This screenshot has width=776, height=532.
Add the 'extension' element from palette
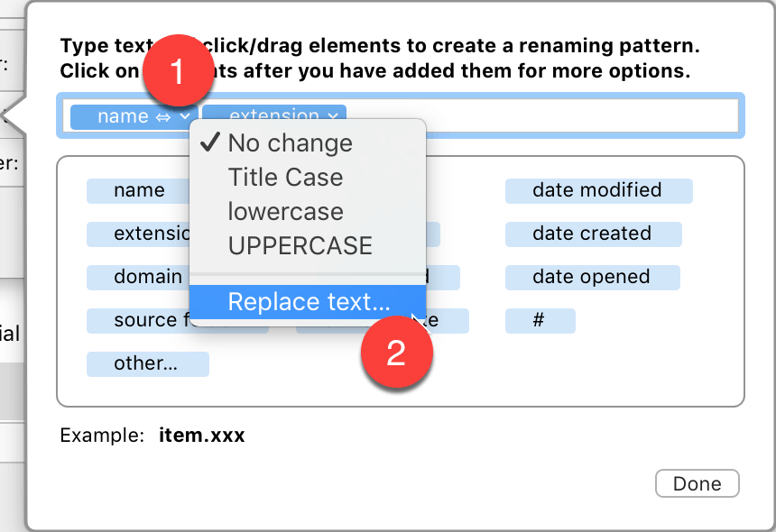tap(139, 234)
